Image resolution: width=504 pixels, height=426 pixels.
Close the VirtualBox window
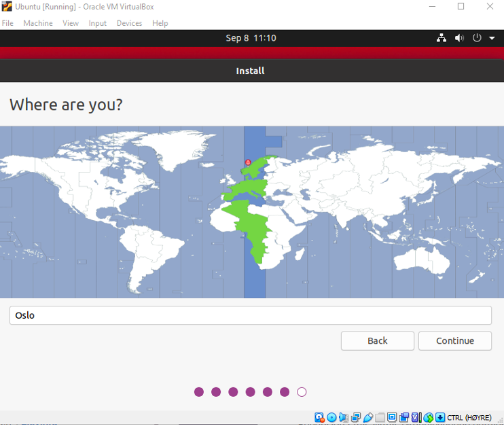(x=490, y=6)
